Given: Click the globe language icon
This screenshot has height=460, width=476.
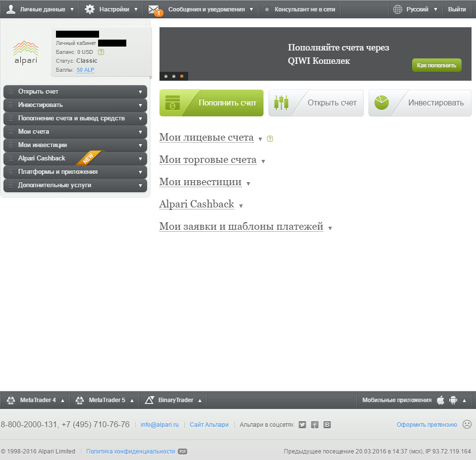Looking at the screenshot, I should 398,9.
